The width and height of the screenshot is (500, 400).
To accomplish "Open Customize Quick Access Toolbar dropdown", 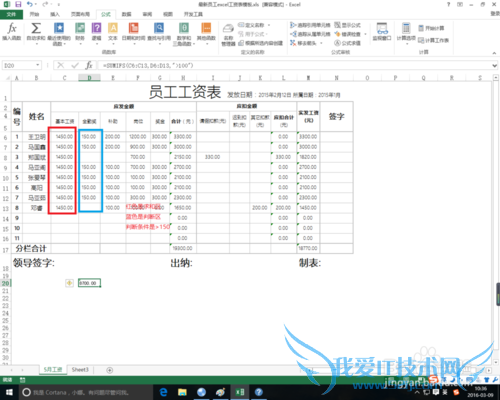I will 59,5.
